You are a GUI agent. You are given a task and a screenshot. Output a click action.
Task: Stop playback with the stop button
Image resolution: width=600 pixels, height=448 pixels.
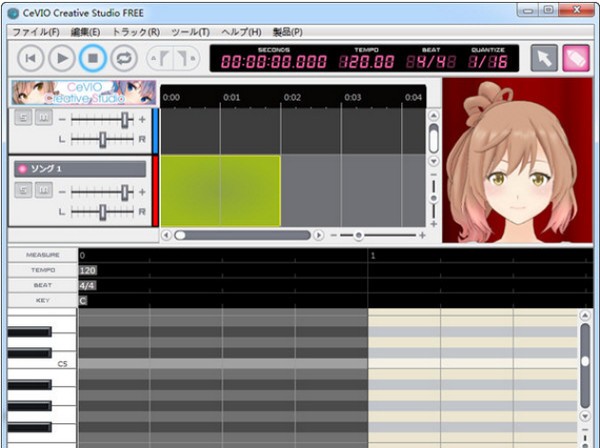(x=93, y=59)
